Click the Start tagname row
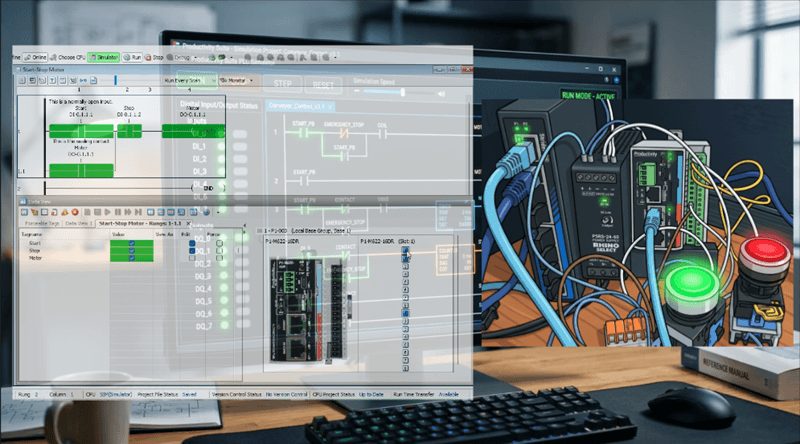The image size is (800, 444). point(35,243)
